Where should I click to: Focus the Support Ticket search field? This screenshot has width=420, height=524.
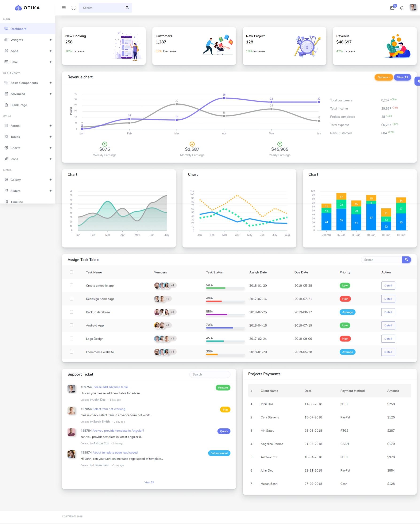click(x=210, y=374)
